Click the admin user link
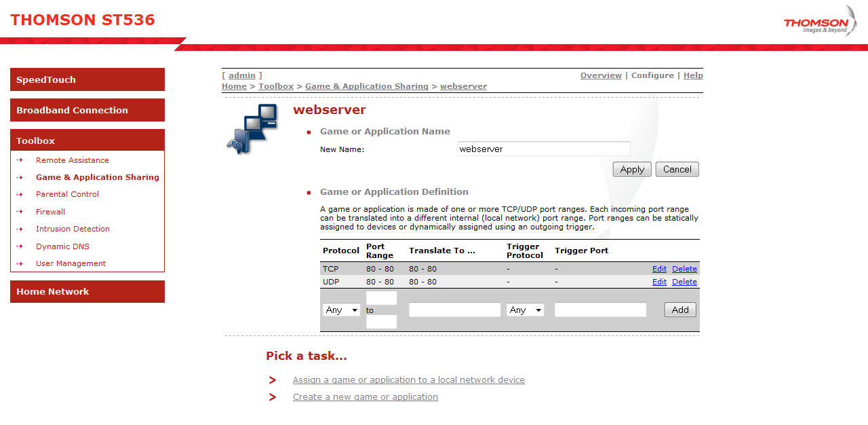The width and height of the screenshot is (868, 425). [242, 75]
